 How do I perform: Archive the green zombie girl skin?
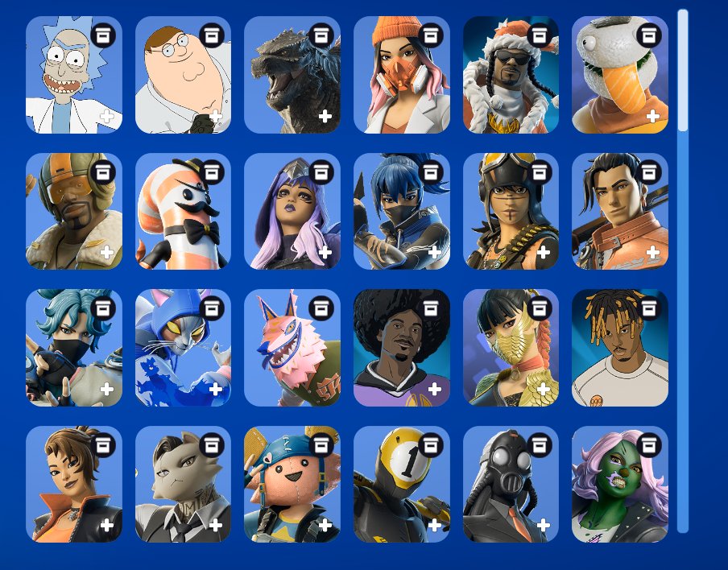click(649, 445)
